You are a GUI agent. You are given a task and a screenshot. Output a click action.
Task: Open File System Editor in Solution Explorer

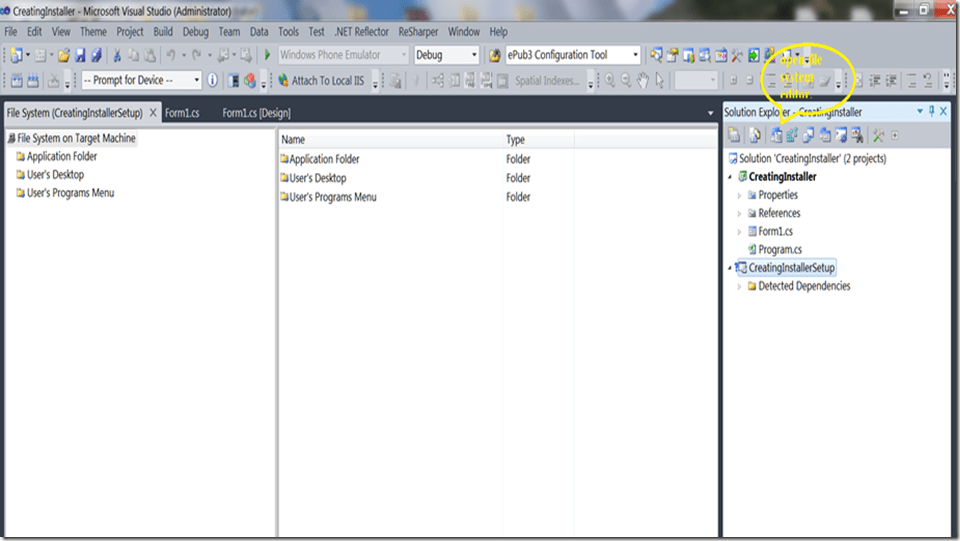click(776, 135)
